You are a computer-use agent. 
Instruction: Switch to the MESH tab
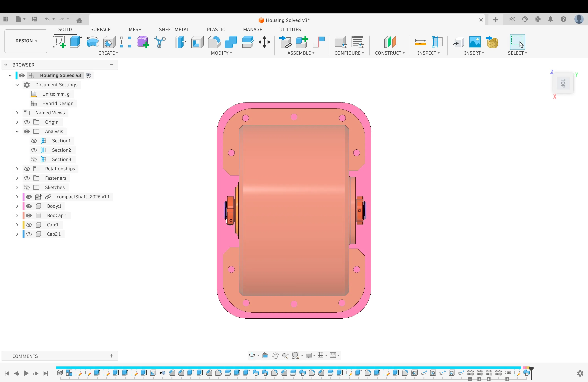click(x=135, y=29)
